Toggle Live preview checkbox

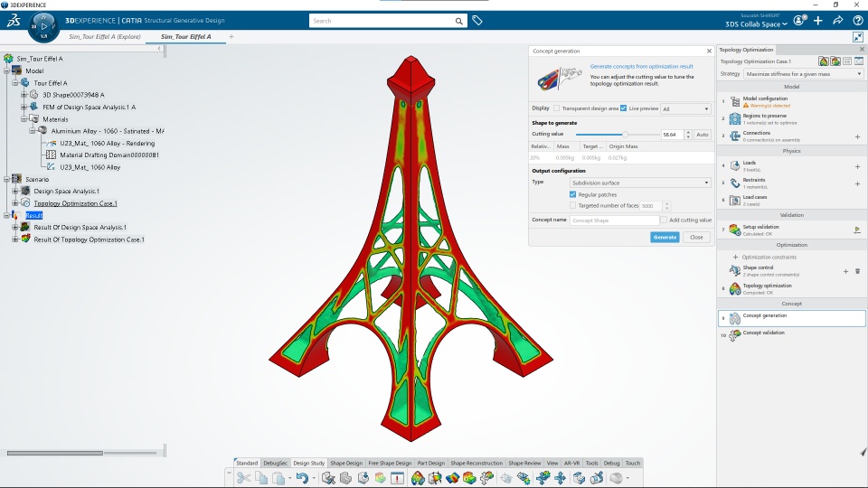(x=623, y=108)
